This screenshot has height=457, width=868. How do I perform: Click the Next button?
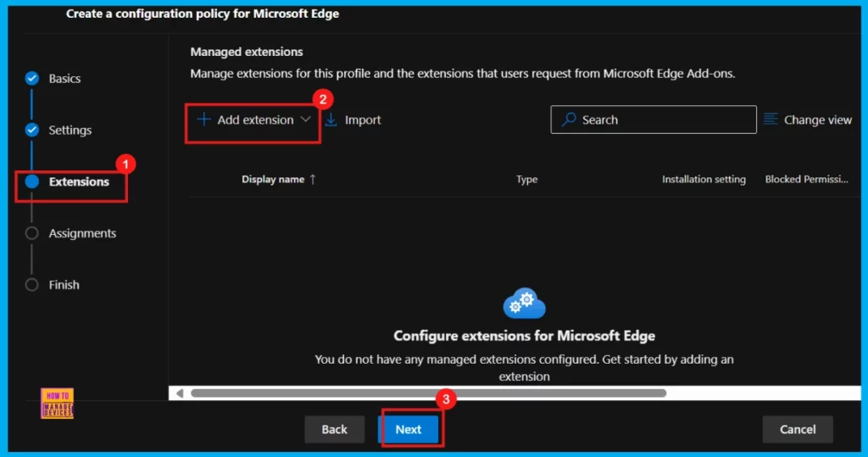409,429
